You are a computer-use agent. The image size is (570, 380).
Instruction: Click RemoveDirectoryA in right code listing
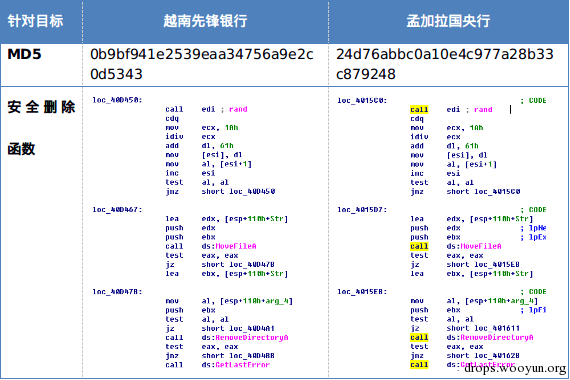click(x=497, y=337)
